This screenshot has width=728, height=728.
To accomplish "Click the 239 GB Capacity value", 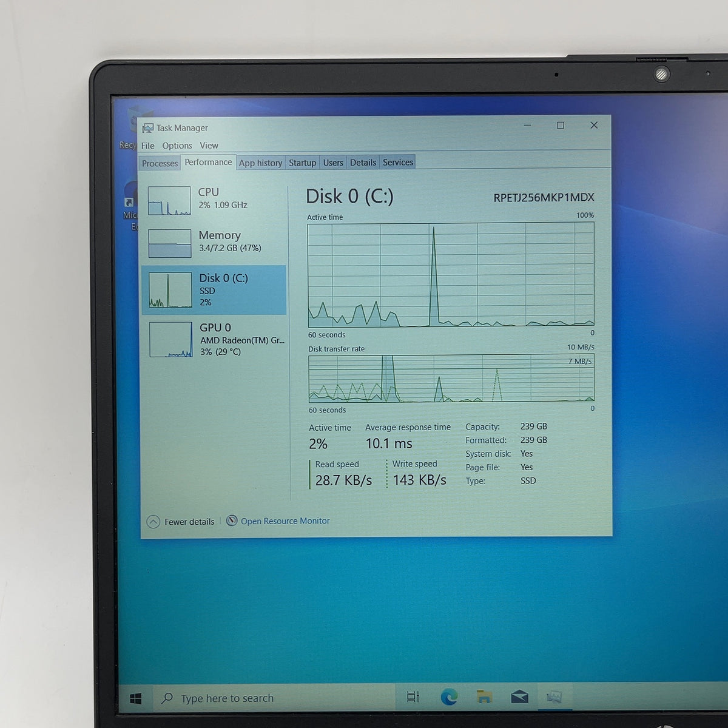I will 534,426.
